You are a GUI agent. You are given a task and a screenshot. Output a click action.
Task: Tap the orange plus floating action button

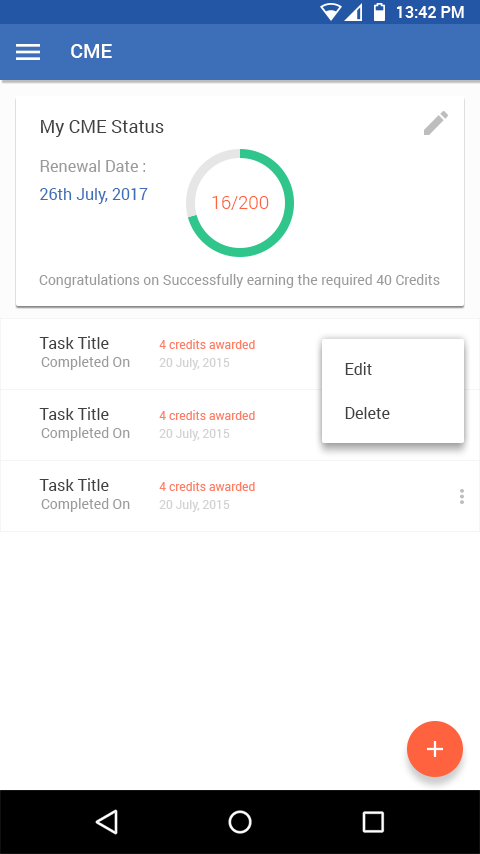point(435,749)
